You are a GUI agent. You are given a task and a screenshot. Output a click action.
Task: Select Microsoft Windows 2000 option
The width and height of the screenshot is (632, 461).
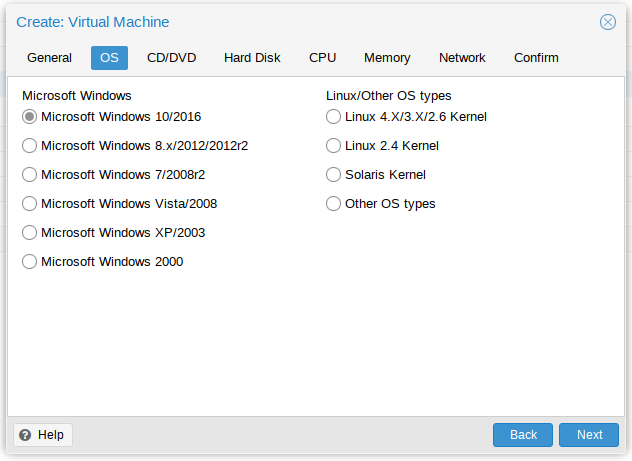(29, 262)
